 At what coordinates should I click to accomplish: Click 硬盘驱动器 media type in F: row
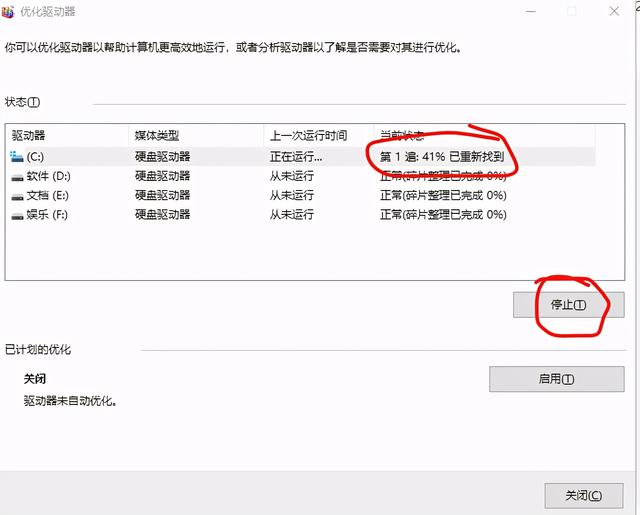[162, 214]
